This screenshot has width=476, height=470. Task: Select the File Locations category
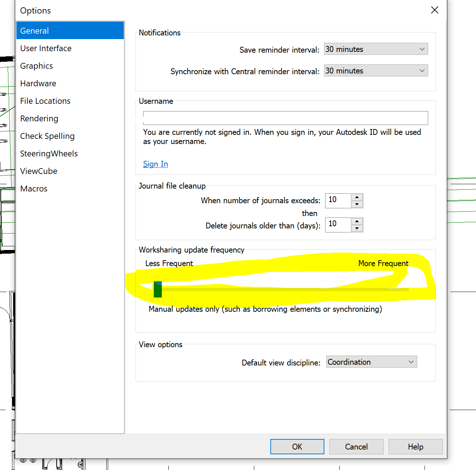(x=45, y=101)
